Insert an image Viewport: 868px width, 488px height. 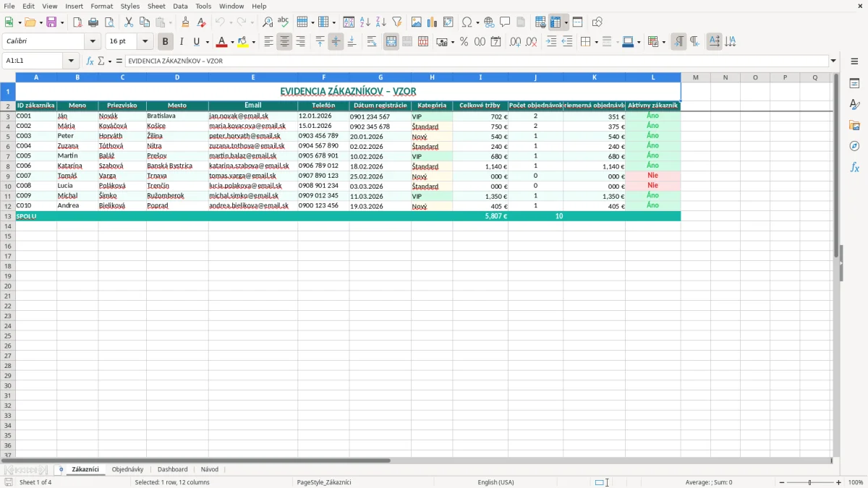click(417, 22)
